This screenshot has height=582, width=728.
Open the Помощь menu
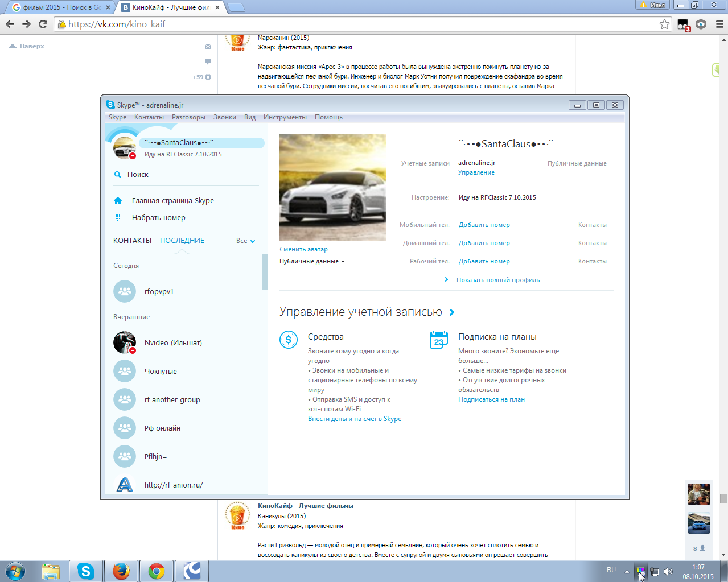(329, 117)
